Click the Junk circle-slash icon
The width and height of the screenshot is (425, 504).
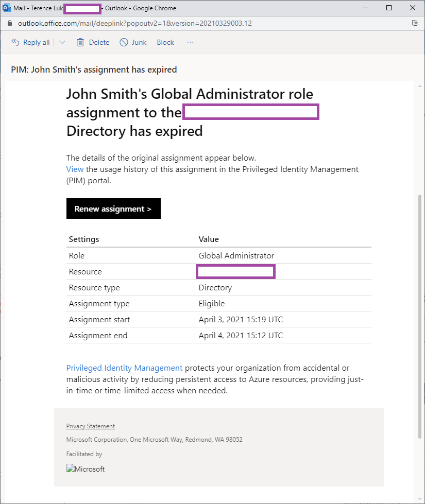click(124, 42)
